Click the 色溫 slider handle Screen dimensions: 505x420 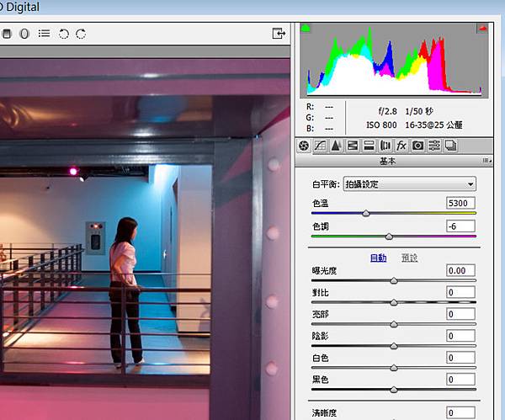point(366,213)
